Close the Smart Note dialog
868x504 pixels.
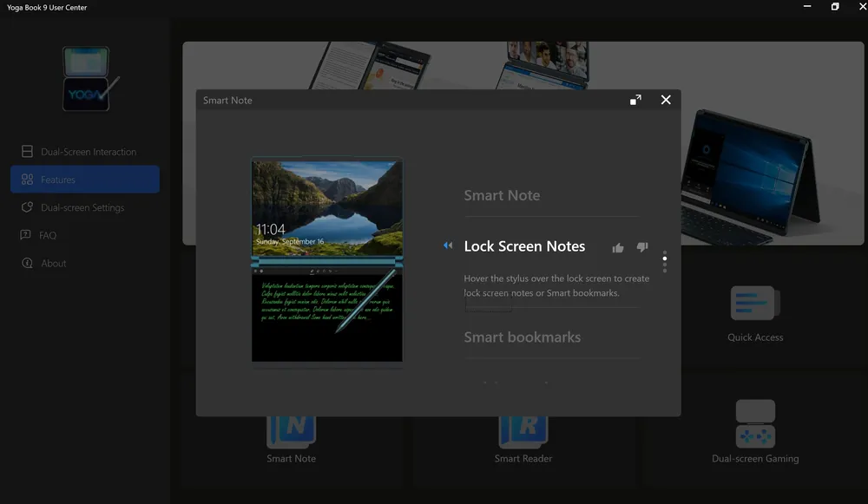point(666,100)
